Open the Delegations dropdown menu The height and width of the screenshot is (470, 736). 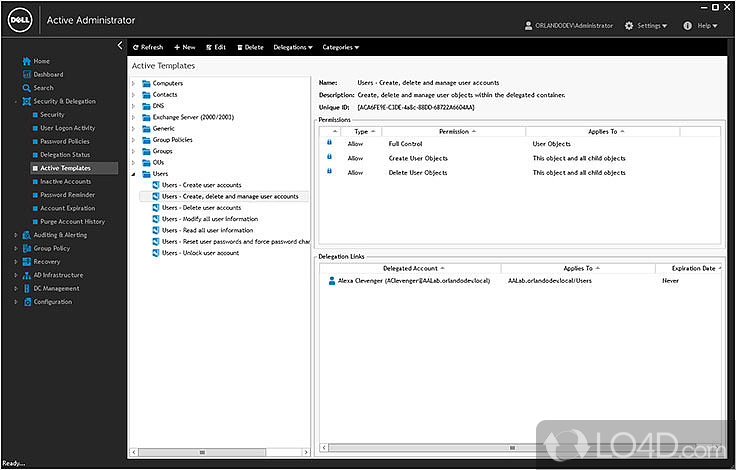292,47
